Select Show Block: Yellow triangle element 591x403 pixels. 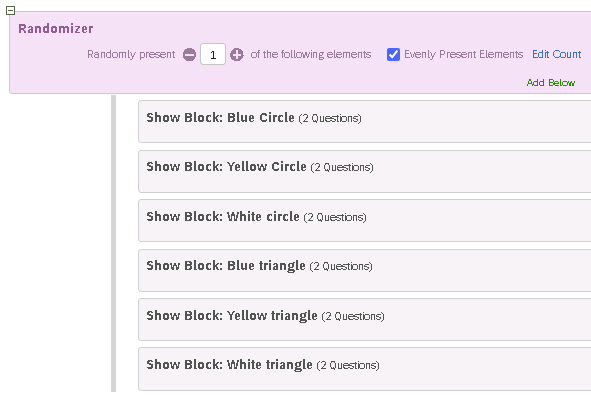click(x=364, y=320)
